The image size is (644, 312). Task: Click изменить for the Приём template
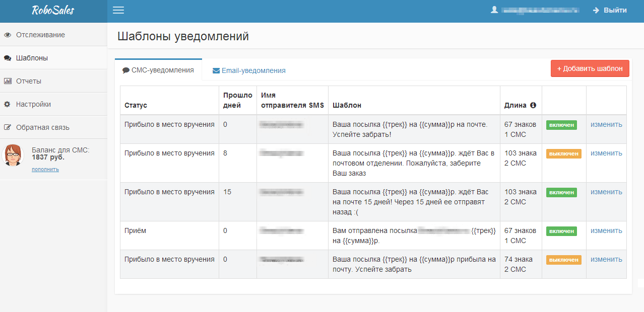coord(606,230)
